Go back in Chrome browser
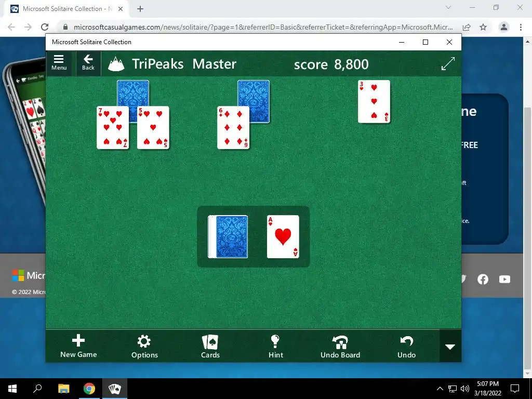The image size is (532, 399). coord(11,27)
